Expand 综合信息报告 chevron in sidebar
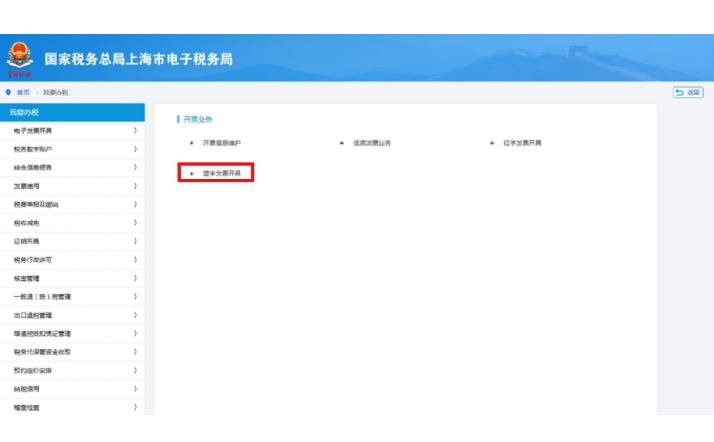 click(135, 167)
